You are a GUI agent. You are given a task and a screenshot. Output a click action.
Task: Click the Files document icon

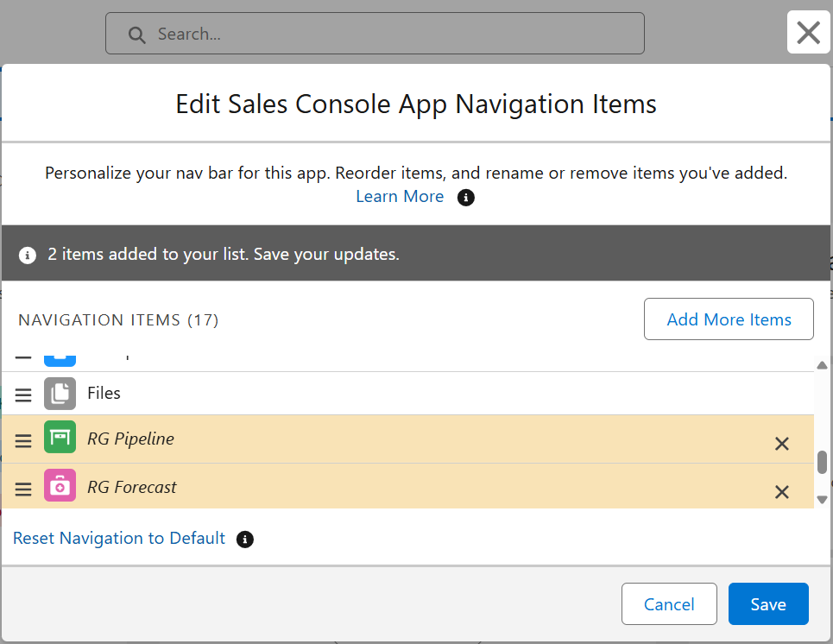(60, 394)
